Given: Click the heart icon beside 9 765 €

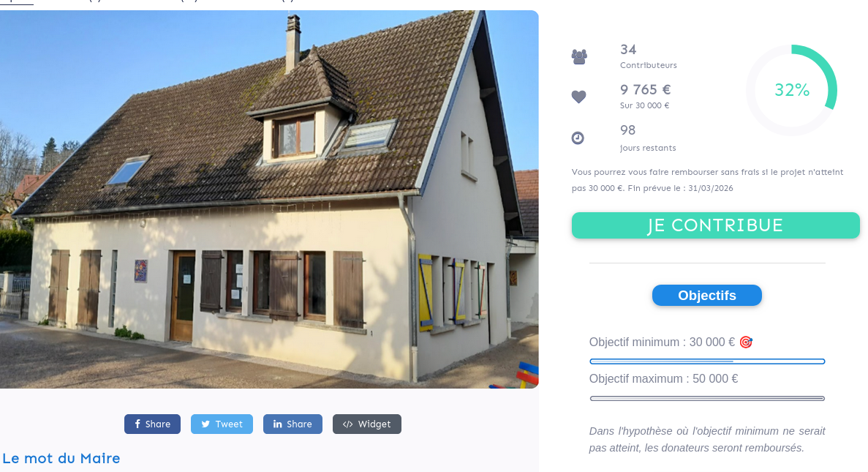Looking at the screenshot, I should [578, 97].
